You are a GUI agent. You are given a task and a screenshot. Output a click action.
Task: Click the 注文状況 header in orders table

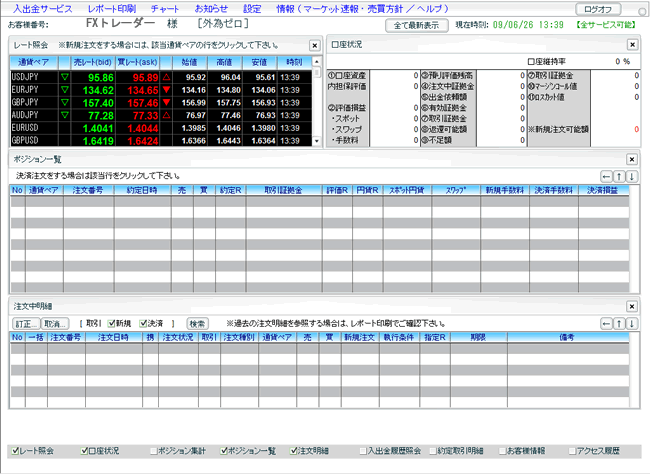point(178,337)
